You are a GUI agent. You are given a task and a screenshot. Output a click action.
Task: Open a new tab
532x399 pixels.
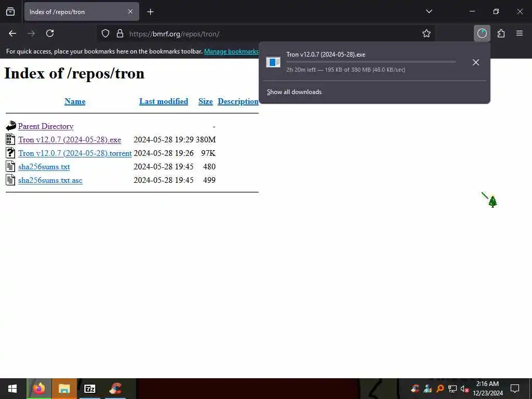151,12
